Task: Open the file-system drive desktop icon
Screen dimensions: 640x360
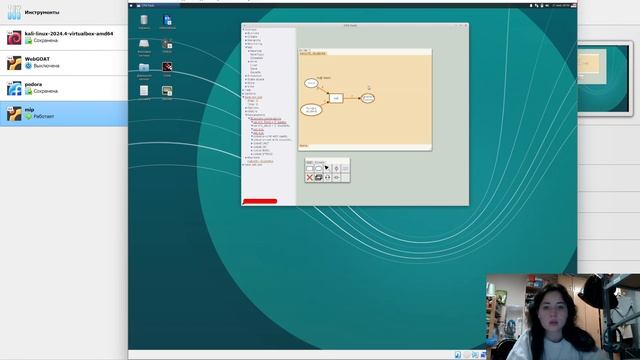Action: 144,44
